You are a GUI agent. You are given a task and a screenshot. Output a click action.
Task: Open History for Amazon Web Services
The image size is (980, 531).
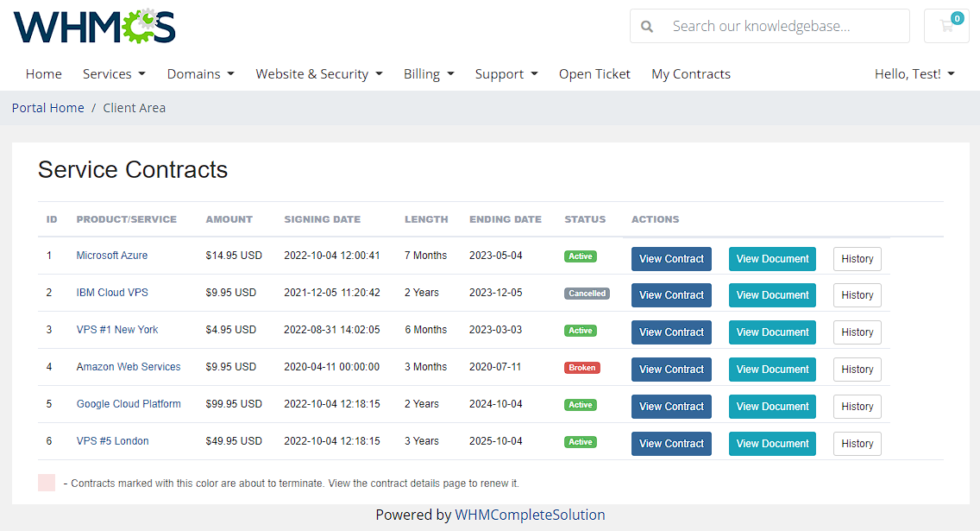coord(857,369)
